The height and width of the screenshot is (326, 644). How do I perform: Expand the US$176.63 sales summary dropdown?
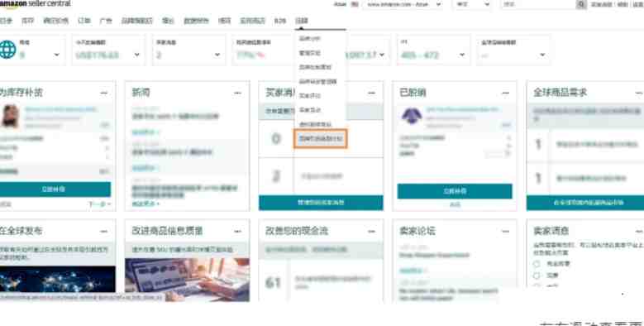[136, 55]
